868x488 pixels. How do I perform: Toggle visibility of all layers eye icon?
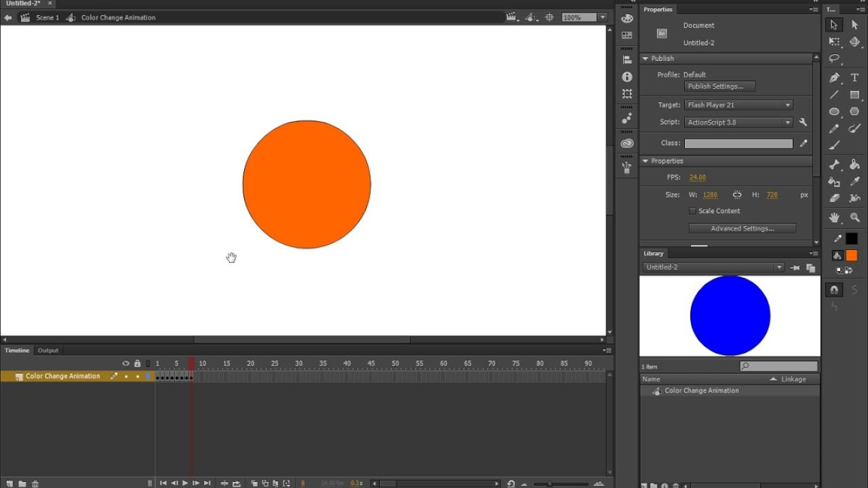coord(125,363)
